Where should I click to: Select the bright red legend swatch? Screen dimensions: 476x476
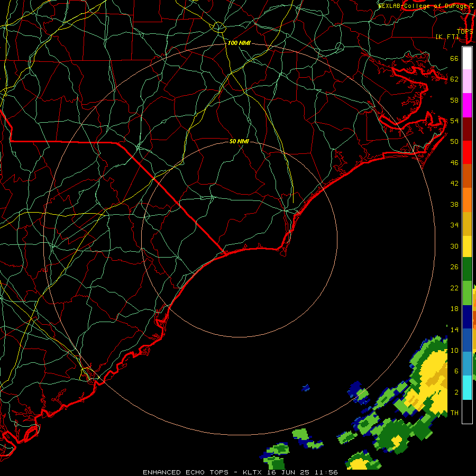click(x=467, y=152)
